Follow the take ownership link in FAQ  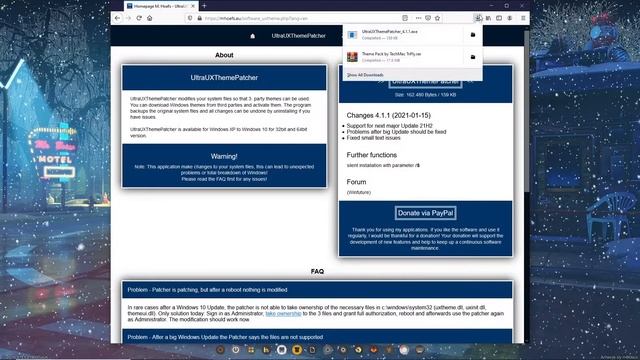[283, 313]
